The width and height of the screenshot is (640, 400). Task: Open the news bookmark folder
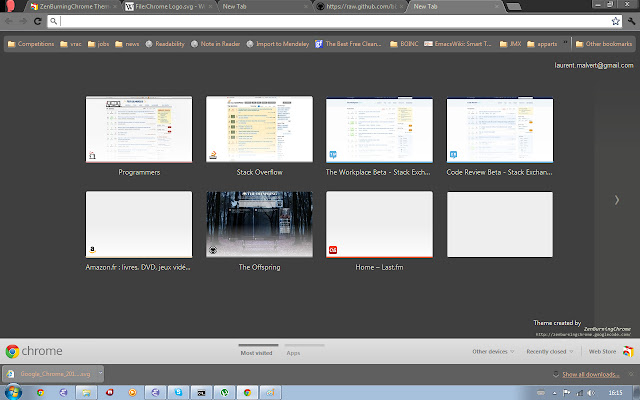(x=127, y=44)
